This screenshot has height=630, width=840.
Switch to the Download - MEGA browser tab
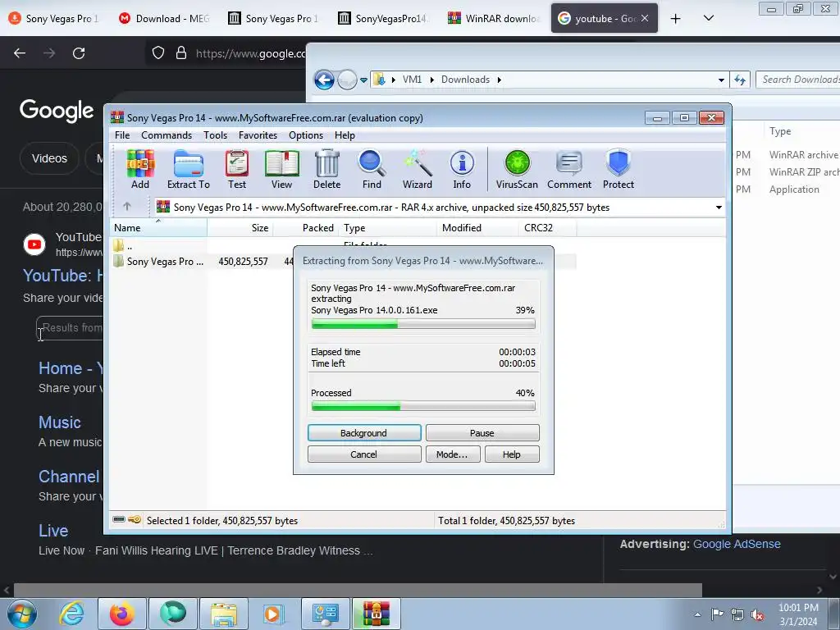click(x=164, y=18)
